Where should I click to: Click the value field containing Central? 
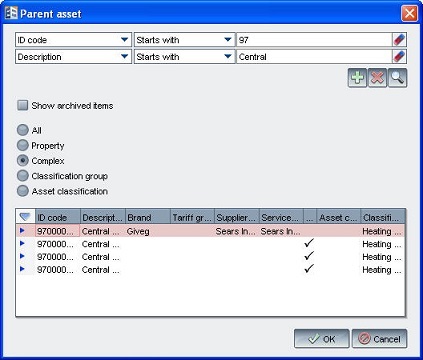point(314,56)
